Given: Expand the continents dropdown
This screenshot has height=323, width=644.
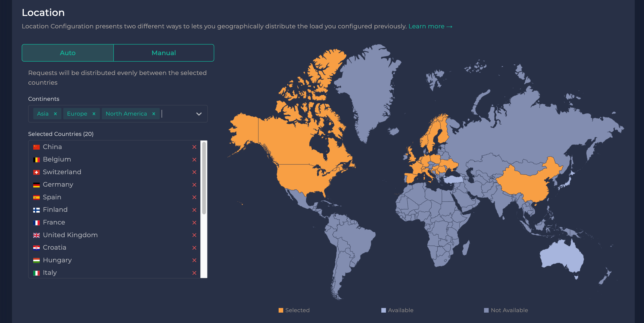Looking at the screenshot, I should pos(199,114).
